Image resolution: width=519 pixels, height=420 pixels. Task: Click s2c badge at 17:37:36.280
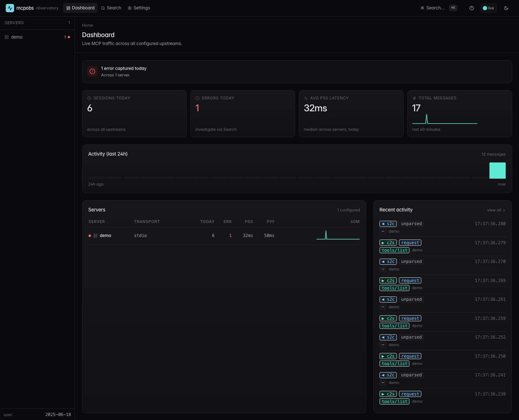(x=388, y=224)
